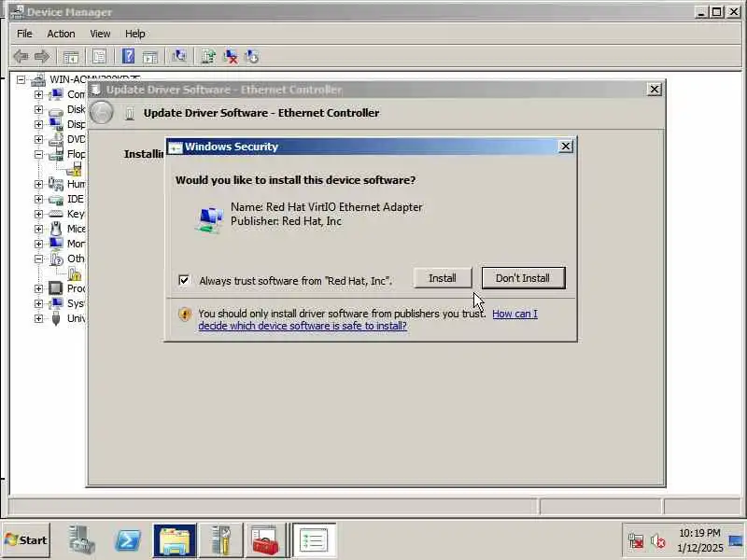747x560 pixels.
Task: Click Show/Hide Console Tree toolbar icon
Action: click(71, 57)
